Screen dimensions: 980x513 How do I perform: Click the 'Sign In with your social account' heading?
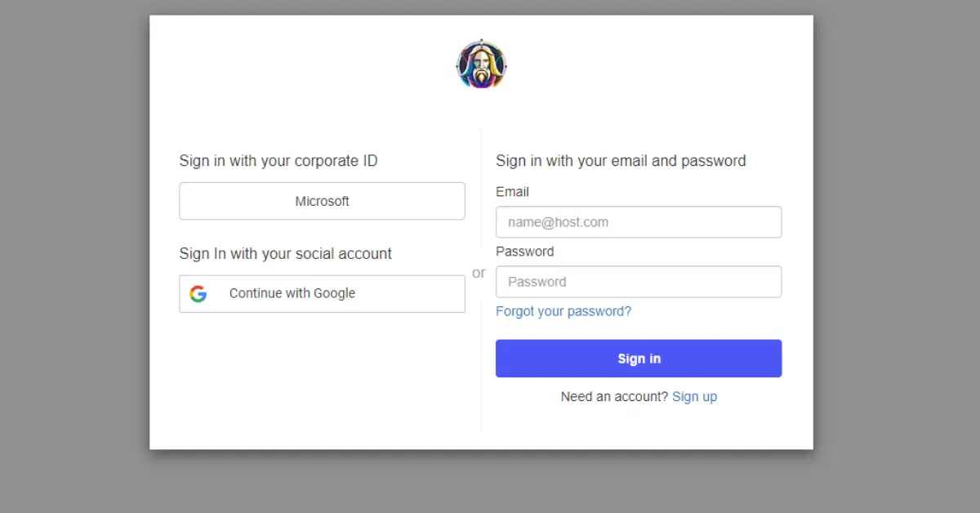[285, 254]
